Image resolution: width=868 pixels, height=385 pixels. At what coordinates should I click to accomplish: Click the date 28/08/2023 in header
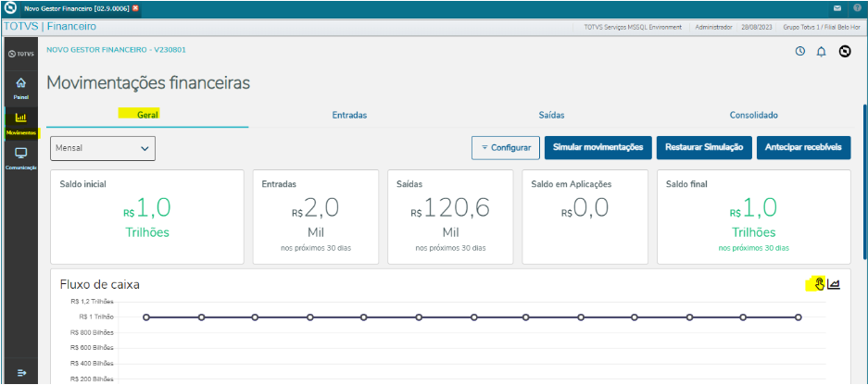[756, 27]
